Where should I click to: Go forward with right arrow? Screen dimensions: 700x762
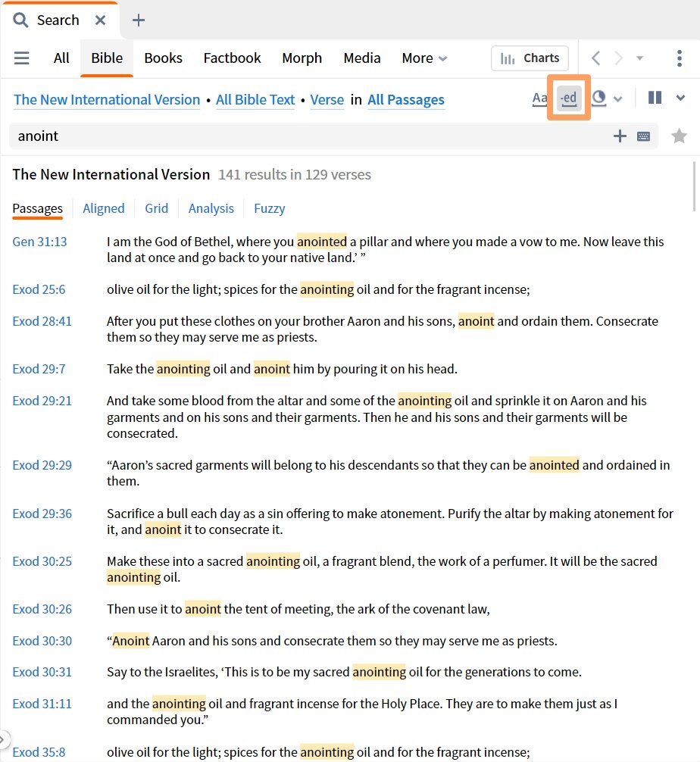[x=618, y=58]
